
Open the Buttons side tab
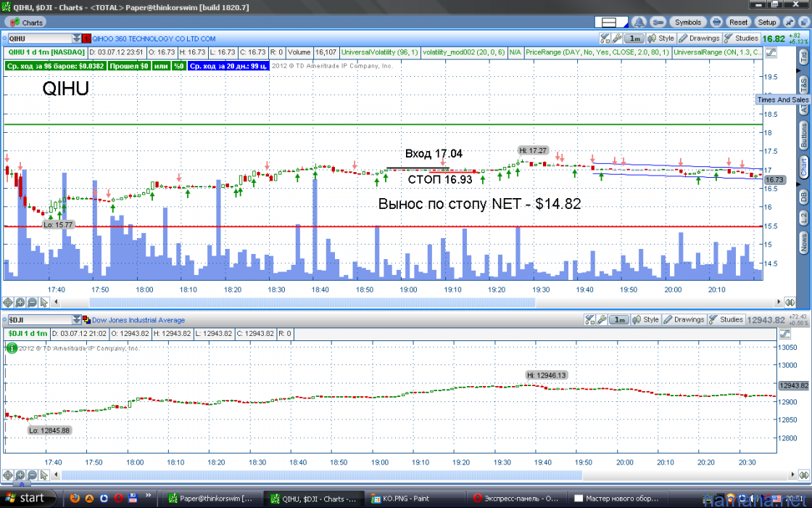tap(804, 135)
